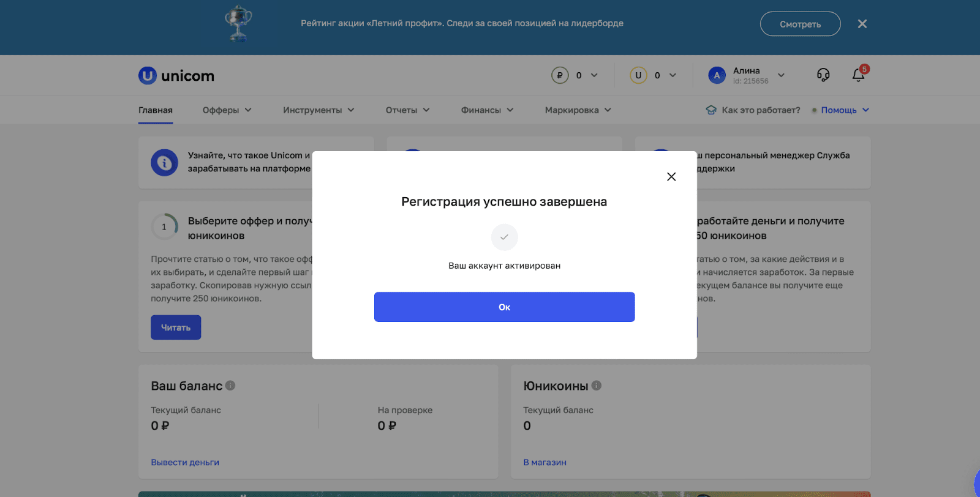The width and height of the screenshot is (980, 497).
Task: Open support headset icon
Action: [823, 75]
